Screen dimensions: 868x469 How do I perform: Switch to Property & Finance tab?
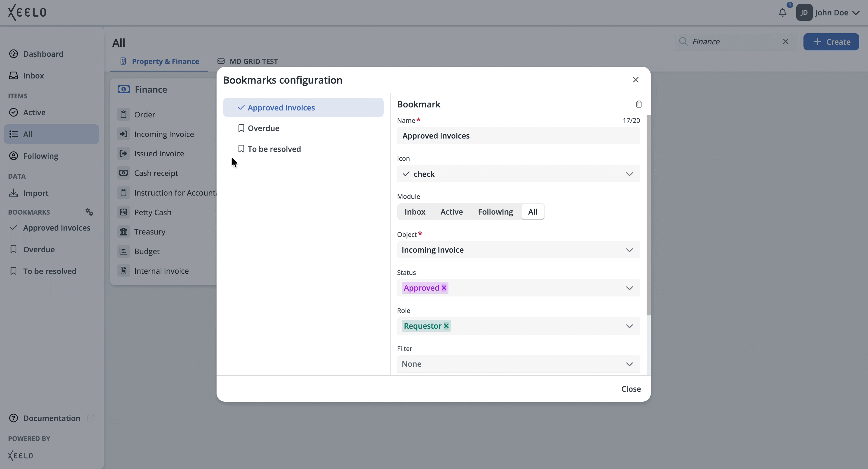(159, 61)
